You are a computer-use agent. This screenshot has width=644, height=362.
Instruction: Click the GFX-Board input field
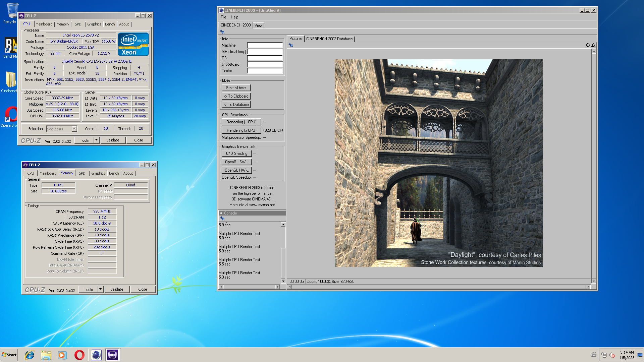pyautogui.click(x=265, y=64)
